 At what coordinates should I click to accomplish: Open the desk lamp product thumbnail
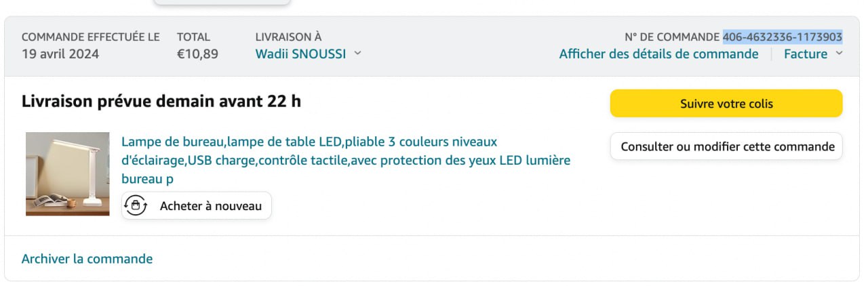(x=67, y=174)
